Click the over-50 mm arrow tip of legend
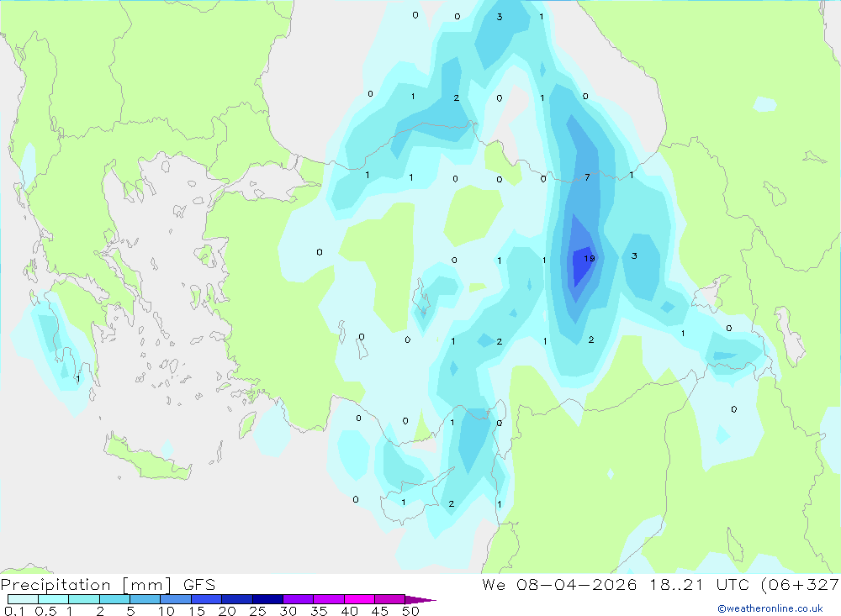 420,599
